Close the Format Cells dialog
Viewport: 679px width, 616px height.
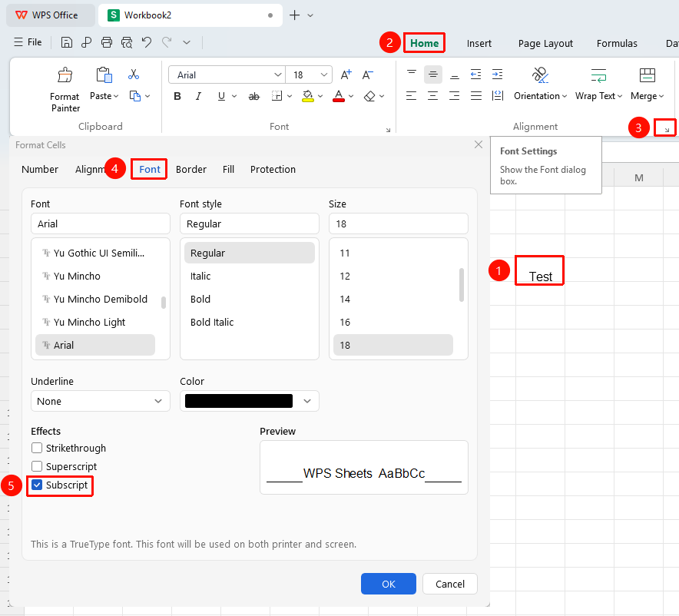(x=479, y=144)
